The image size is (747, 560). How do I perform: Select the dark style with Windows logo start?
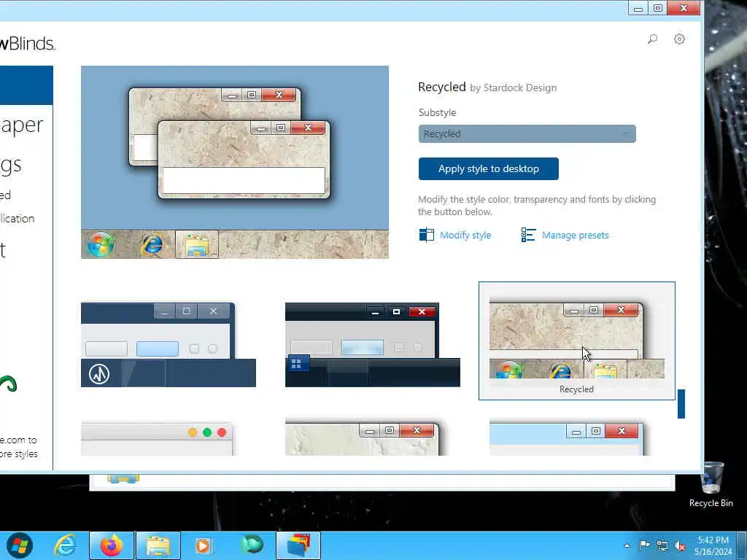[373, 344]
